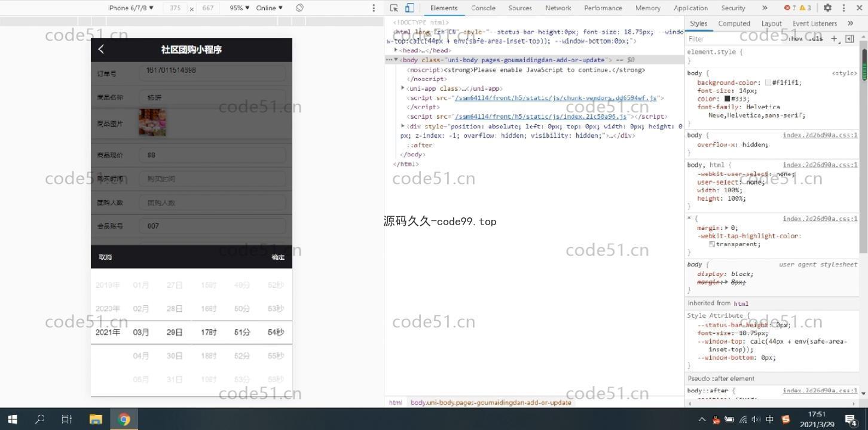Click the Chinese IME indicator in tray
This screenshot has width=868, height=430.
pyautogui.click(x=770, y=419)
